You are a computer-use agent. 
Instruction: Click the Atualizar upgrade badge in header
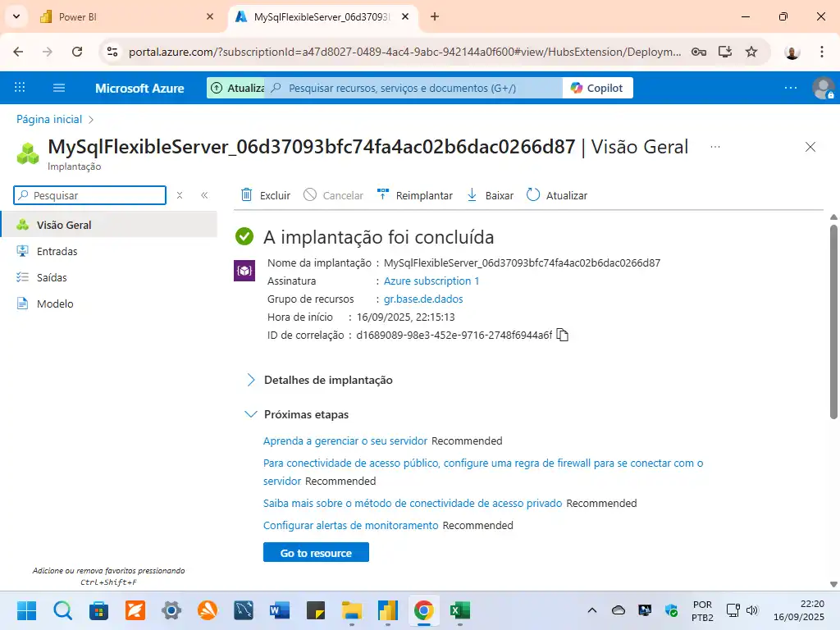(237, 88)
